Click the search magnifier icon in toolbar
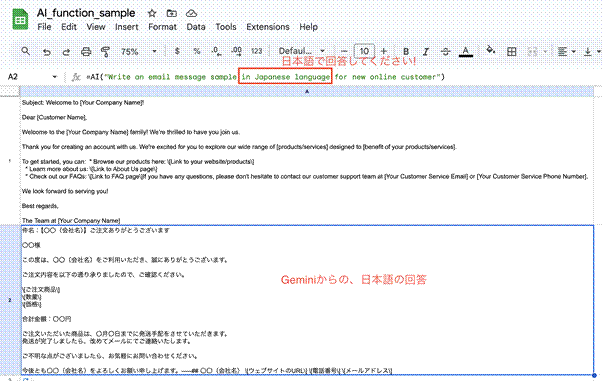The width and height of the screenshot is (602, 381). [x=25, y=51]
